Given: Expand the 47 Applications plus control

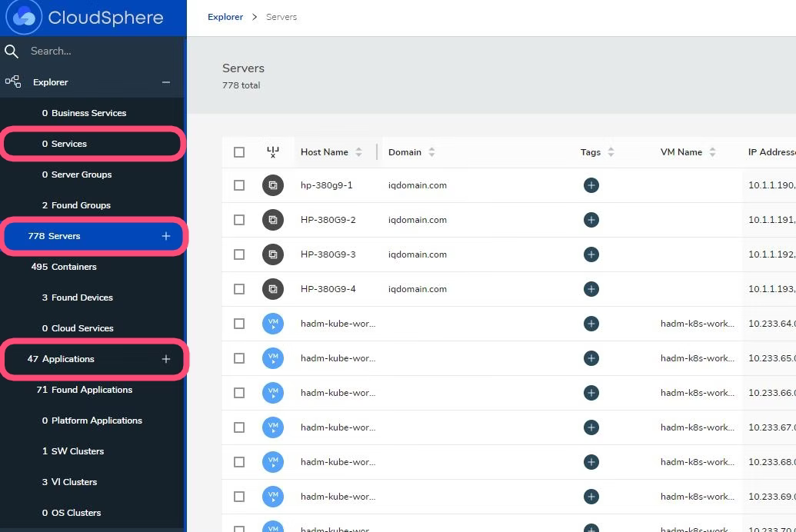Looking at the screenshot, I should point(166,359).
